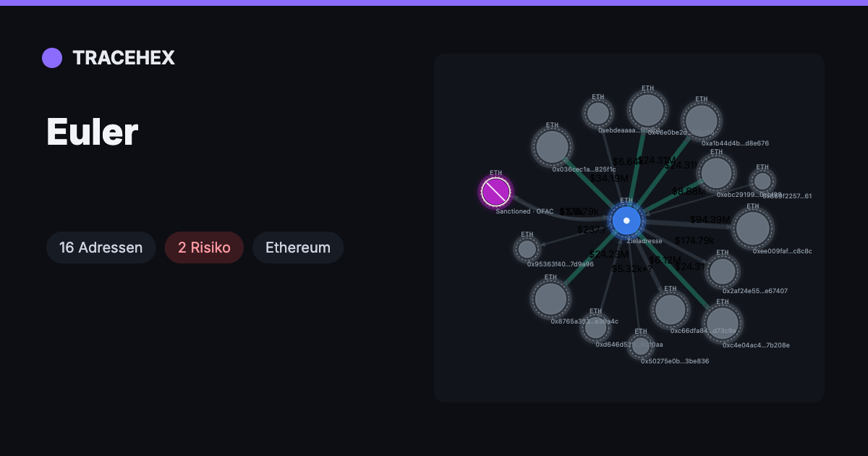Select node 0xebdeaaaa near top
Screen dimensions: 868x456
(598, 114)
